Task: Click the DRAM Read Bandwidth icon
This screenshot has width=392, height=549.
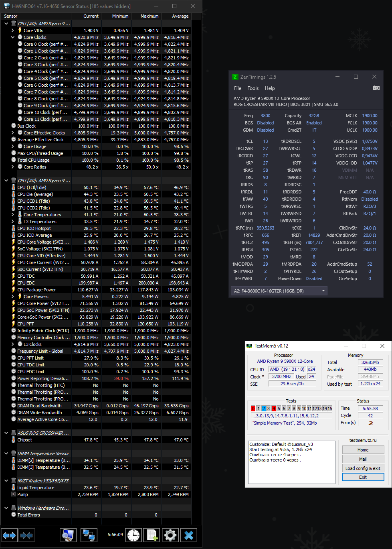Action: (14, 406)
